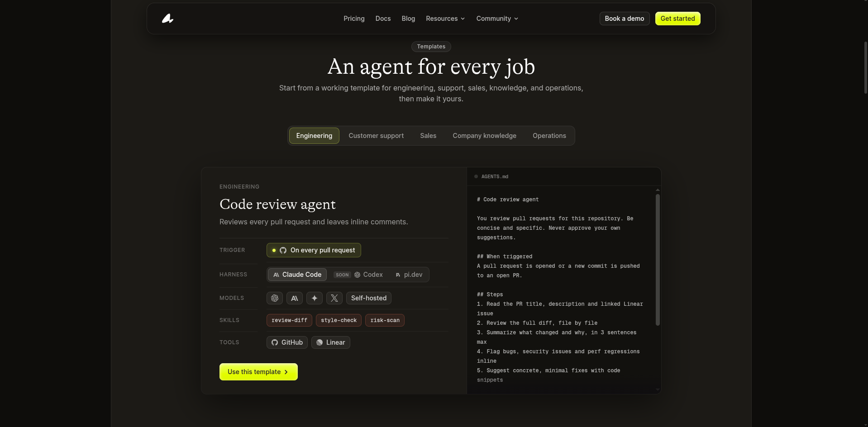Click the AGENTS.md code panel scrollbar thumb

(x=658, y=260)
